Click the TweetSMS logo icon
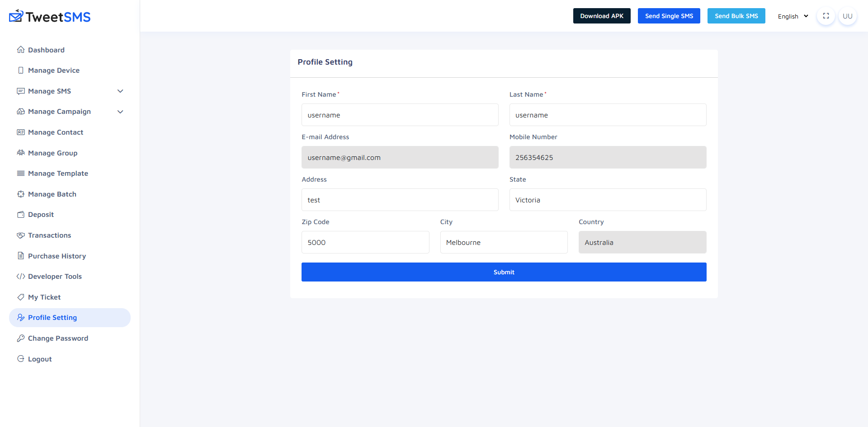The width and height of the screenshot is (868, 427). (x=15, y=16)
